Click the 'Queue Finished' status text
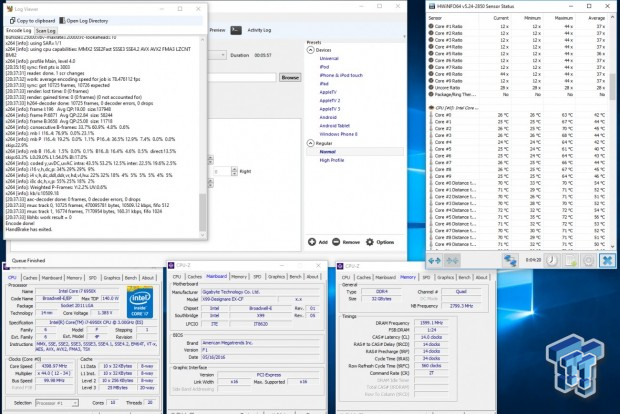This screenshot has height=414, width=620. pos(28,261)
